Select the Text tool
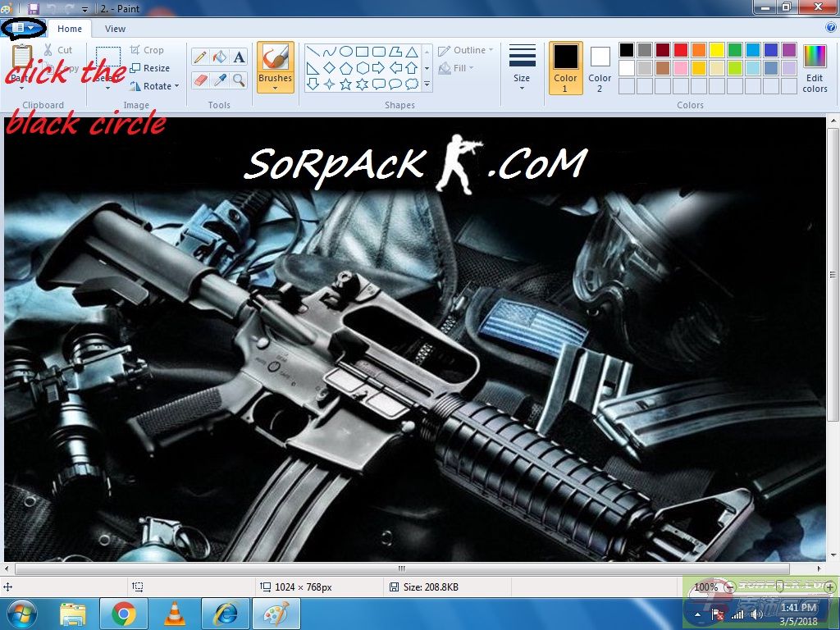Screen dimensions: 840x630 point(239,57)
